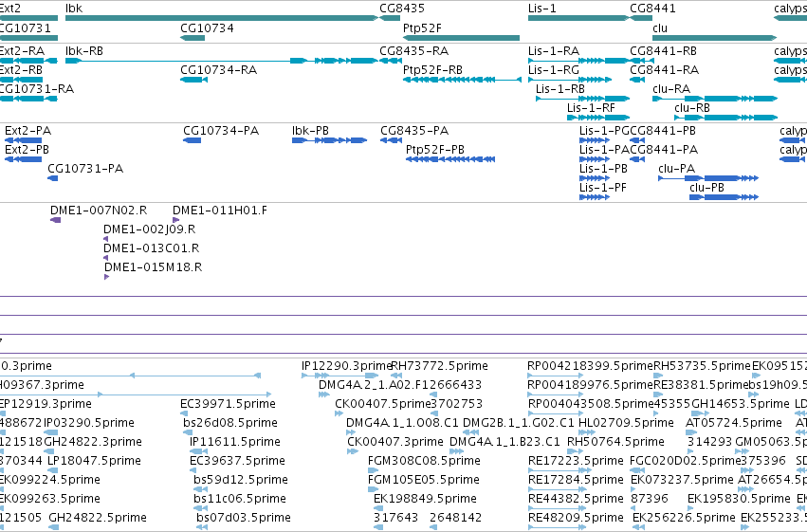Select protein clu-PB label

click(706, 188)
